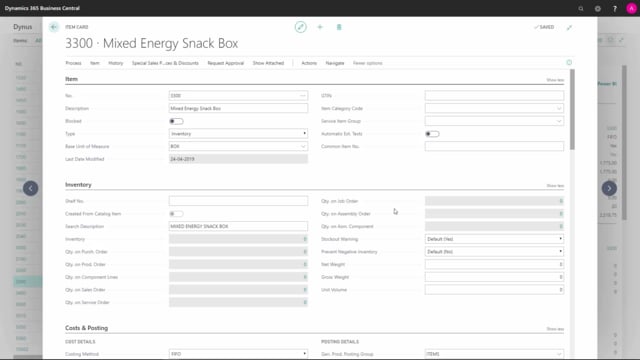
Task: Click the Common Item No. field
Action: [494, 146]
